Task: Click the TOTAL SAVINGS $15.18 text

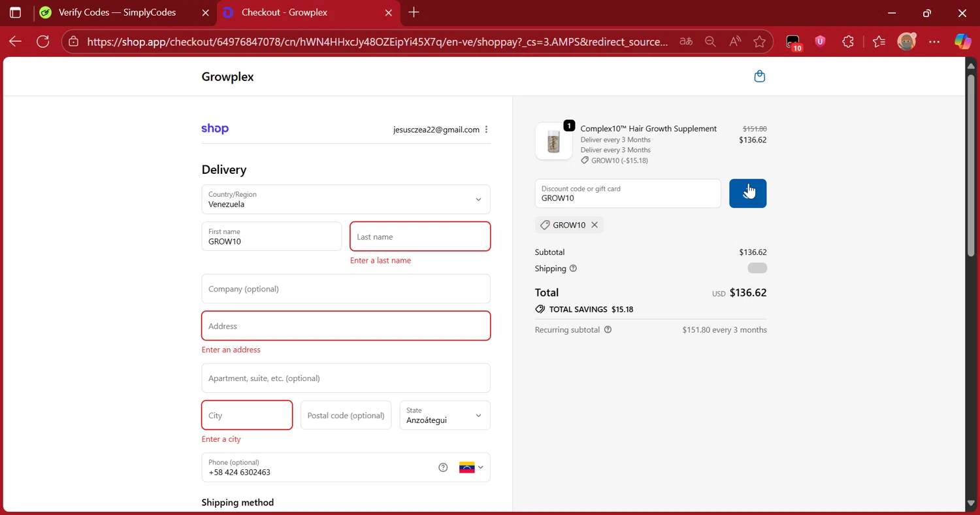Action: pyautogui.click(x=591, y=309)
